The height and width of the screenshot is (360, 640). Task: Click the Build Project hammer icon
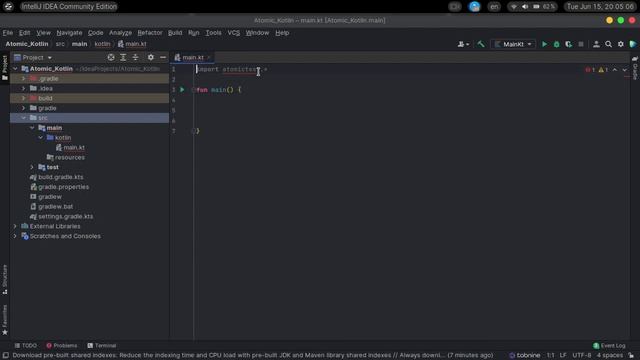coord(481,44)
